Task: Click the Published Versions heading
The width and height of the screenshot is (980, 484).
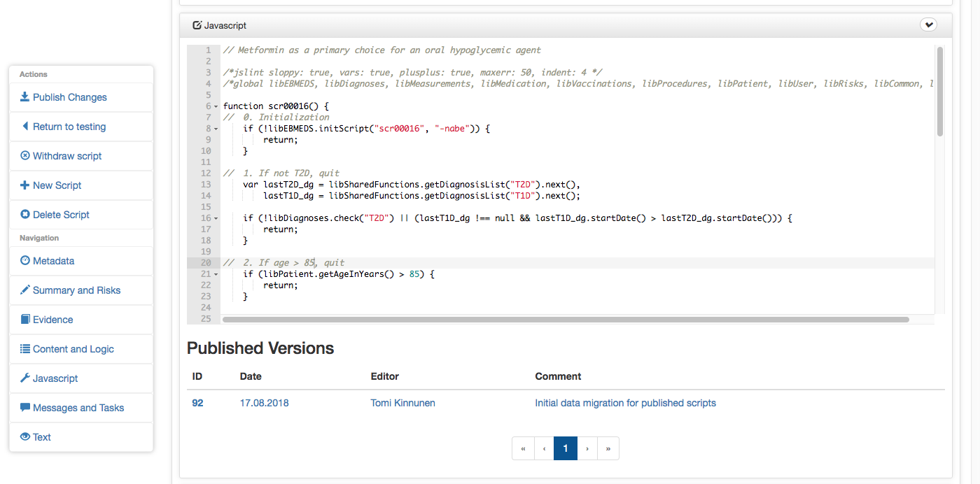Action: [x=260, y=348]
